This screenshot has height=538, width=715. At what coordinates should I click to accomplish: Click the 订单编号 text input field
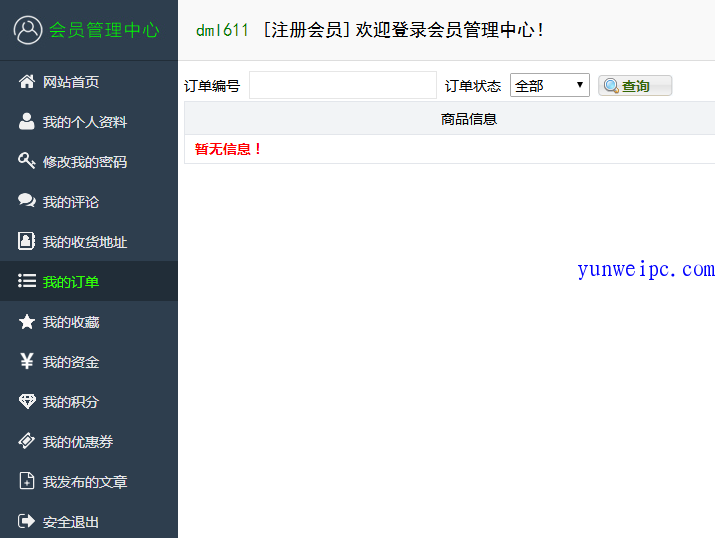[342, 86]
